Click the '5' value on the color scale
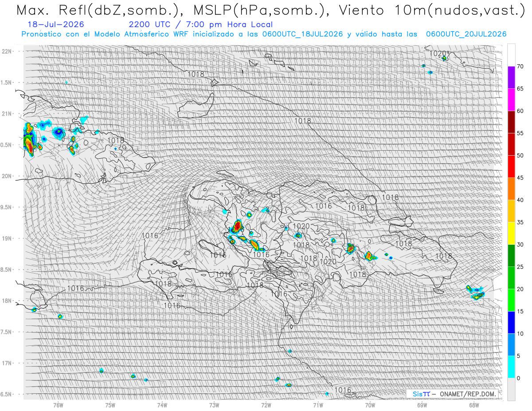The image size is (532, 411). pyautogui.click(x=519, y=356)
